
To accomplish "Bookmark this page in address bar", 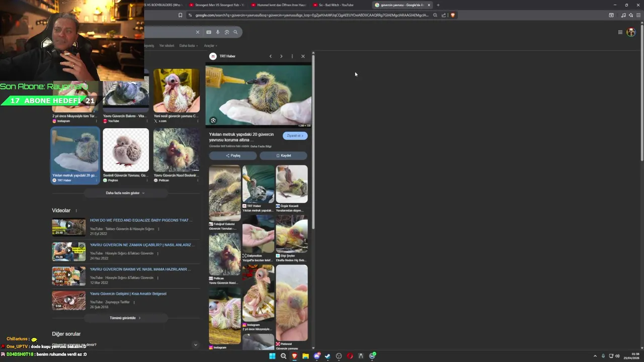I will click(180, 15).
